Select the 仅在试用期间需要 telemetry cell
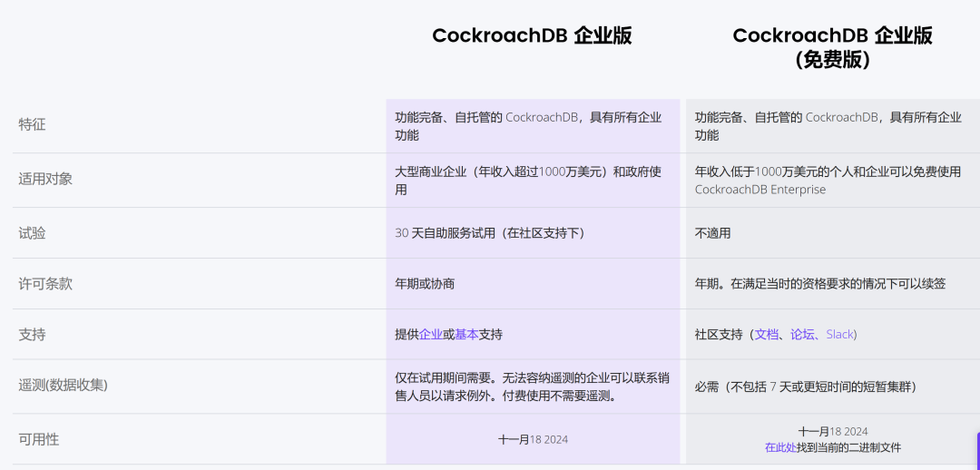 click(x=533, y=387)
